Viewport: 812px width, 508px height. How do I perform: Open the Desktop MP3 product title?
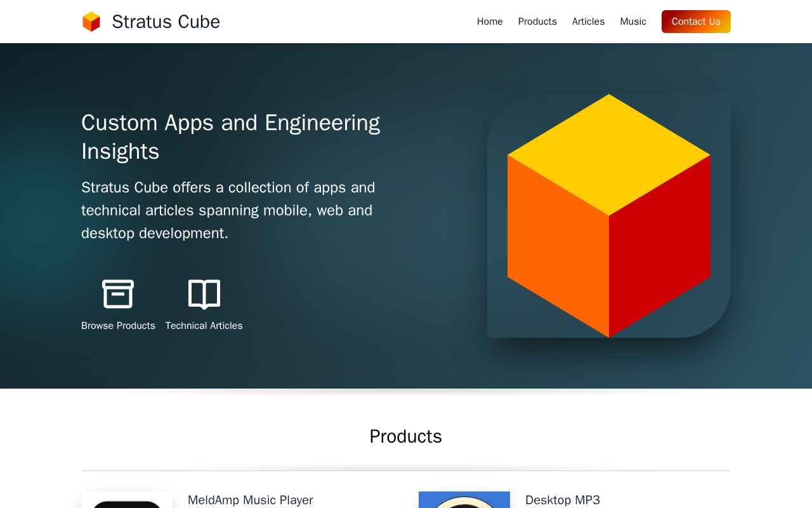tap(563, 500)
